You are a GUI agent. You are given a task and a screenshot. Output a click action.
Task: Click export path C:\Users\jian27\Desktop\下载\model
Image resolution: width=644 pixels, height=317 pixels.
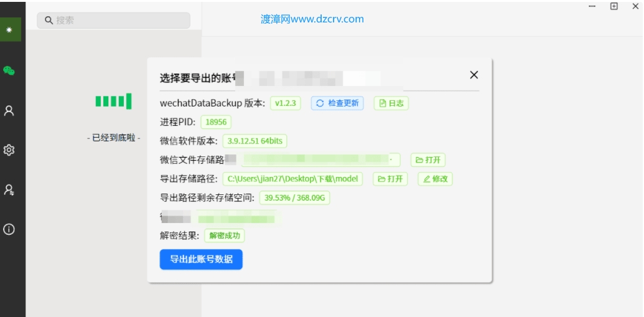(x=292, y=179)
